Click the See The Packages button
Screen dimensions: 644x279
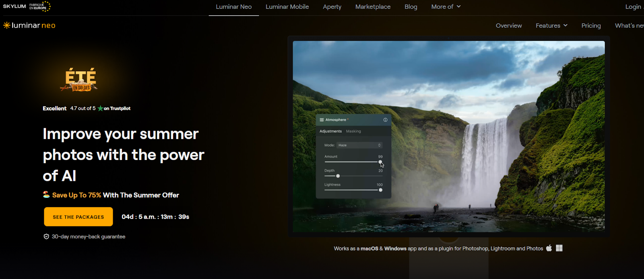pyautogui.click(x=78, y=217)
